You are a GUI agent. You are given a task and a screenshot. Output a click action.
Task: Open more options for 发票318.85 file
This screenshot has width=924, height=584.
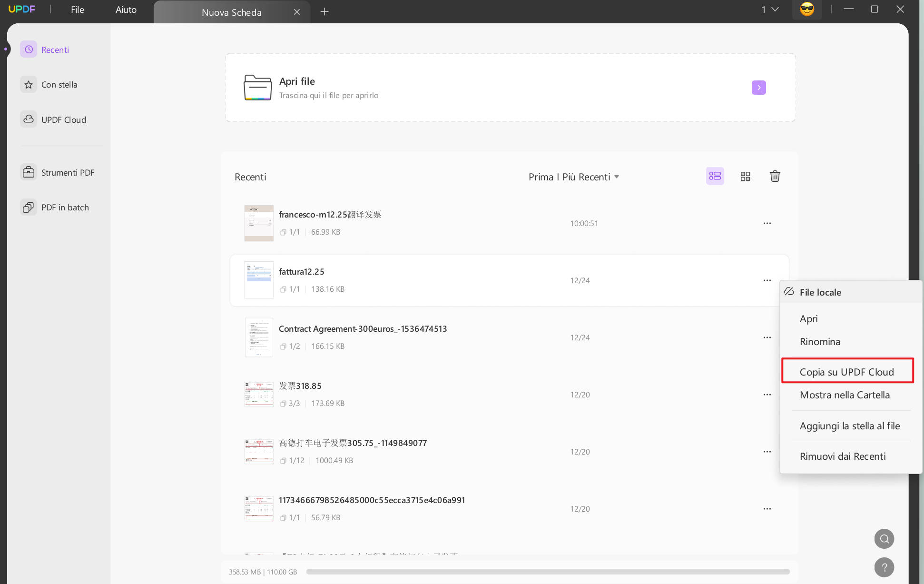click(x=767, y=395)
